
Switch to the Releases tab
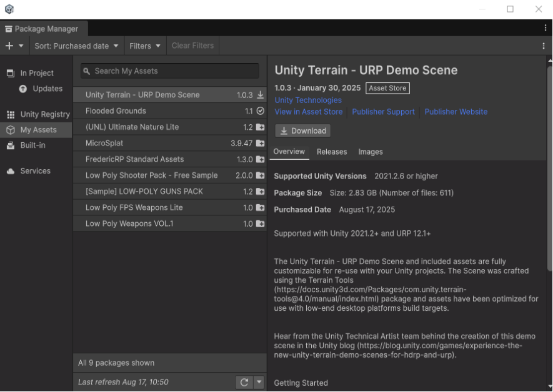click(332, 152)
